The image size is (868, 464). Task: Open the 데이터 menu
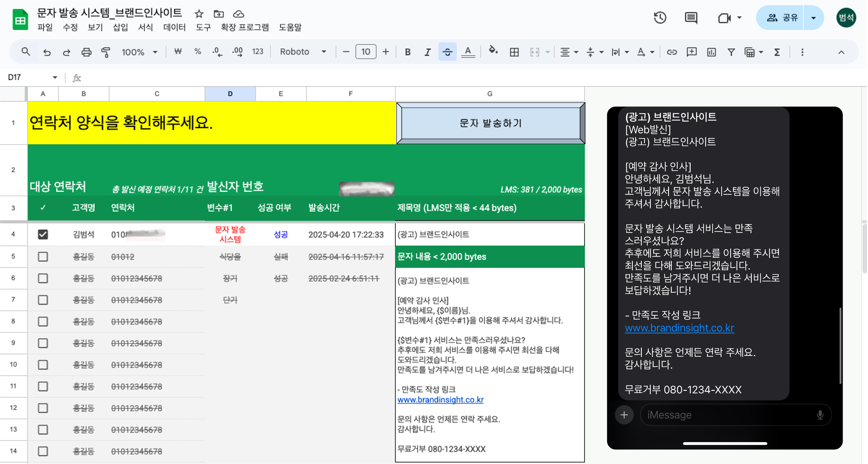click(x=174, y=27)
